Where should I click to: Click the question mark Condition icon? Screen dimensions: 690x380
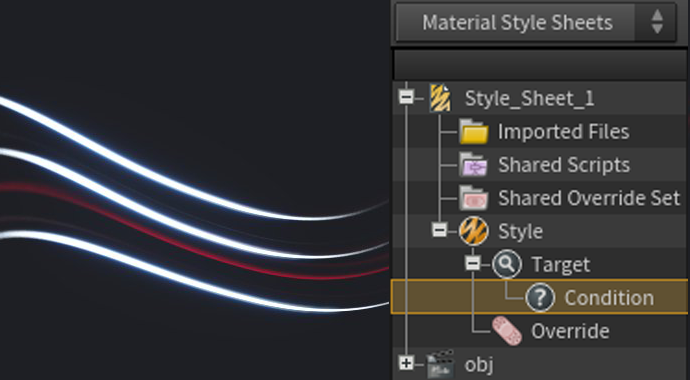pos(540,298)
